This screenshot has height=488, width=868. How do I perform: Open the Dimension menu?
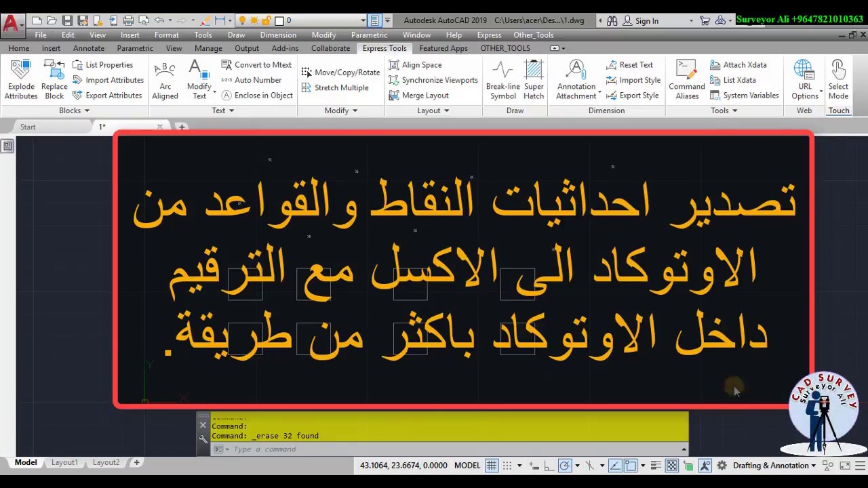[x=278, y=35]
